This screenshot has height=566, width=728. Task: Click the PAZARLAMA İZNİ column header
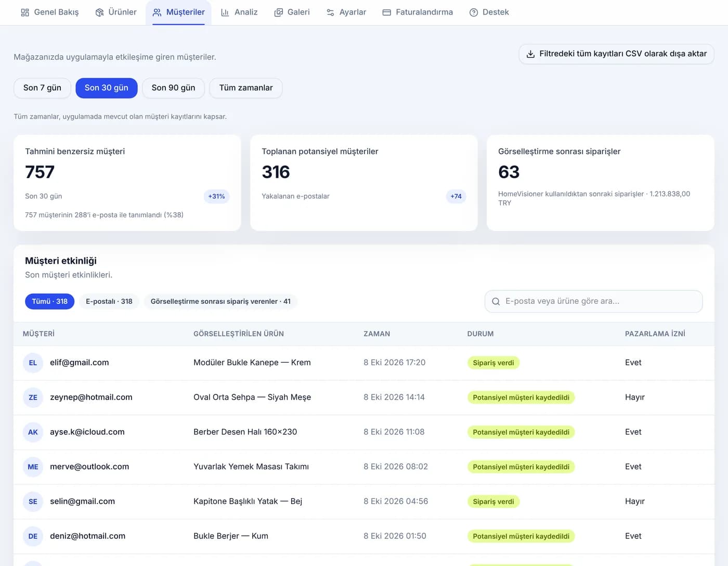coord(655,334)
